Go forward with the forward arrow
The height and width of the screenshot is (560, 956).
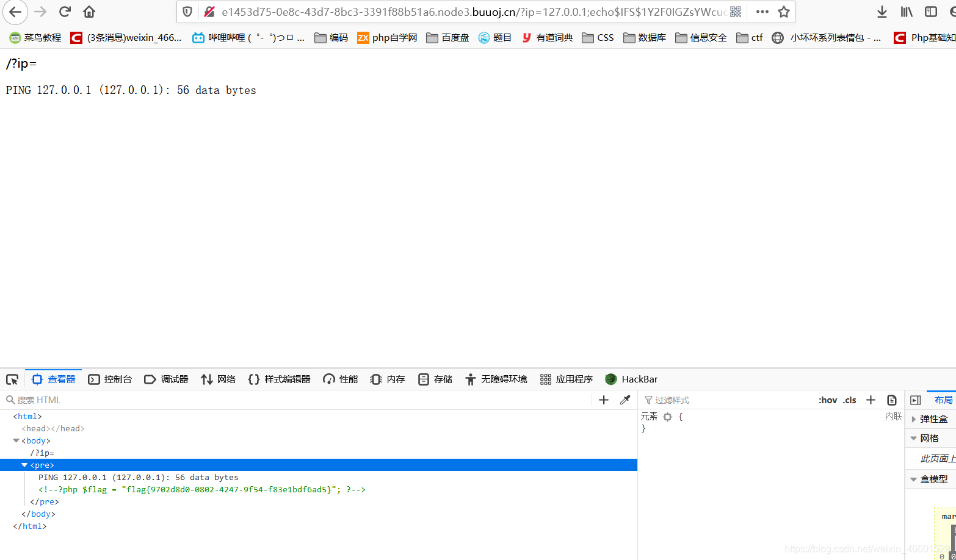(x=40, y=12)
